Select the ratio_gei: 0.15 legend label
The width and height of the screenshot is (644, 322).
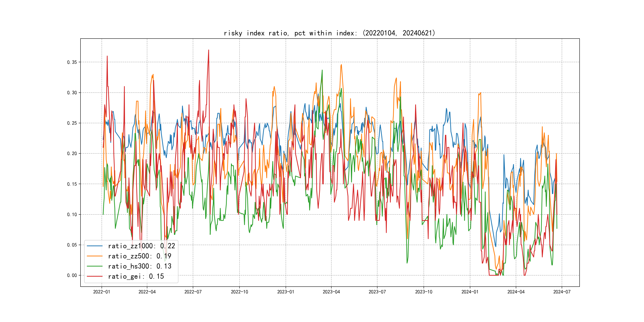click(136, 276)
